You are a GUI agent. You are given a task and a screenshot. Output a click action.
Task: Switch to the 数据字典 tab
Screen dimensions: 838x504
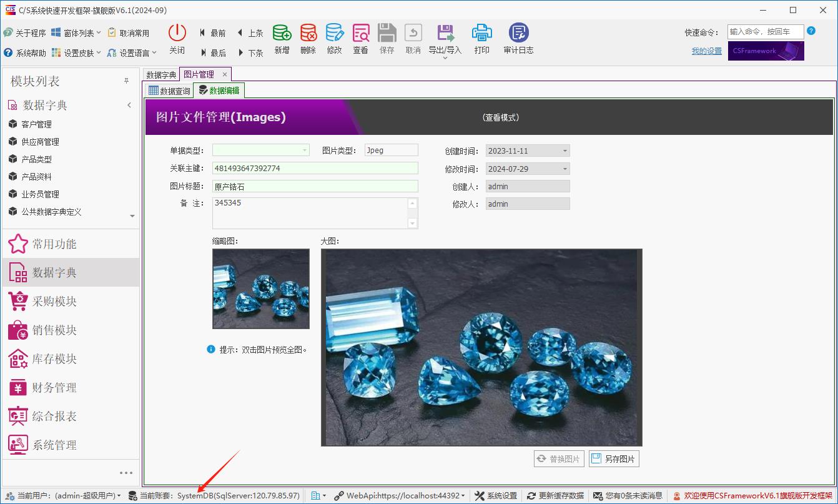point(160,74)
